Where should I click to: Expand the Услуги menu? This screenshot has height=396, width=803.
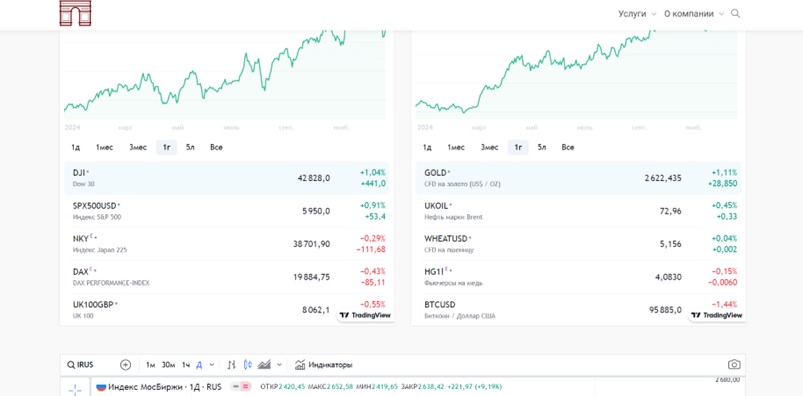(x=637, y=14)
